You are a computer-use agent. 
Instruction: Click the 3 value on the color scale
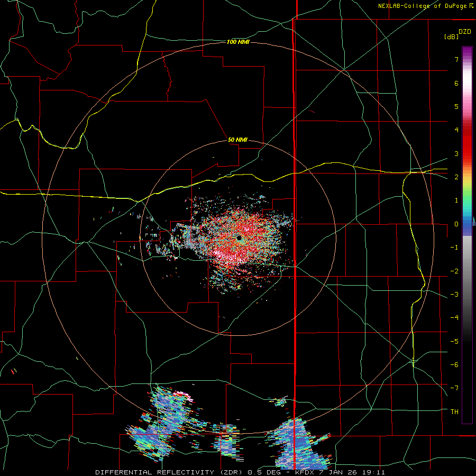[456, 153]
